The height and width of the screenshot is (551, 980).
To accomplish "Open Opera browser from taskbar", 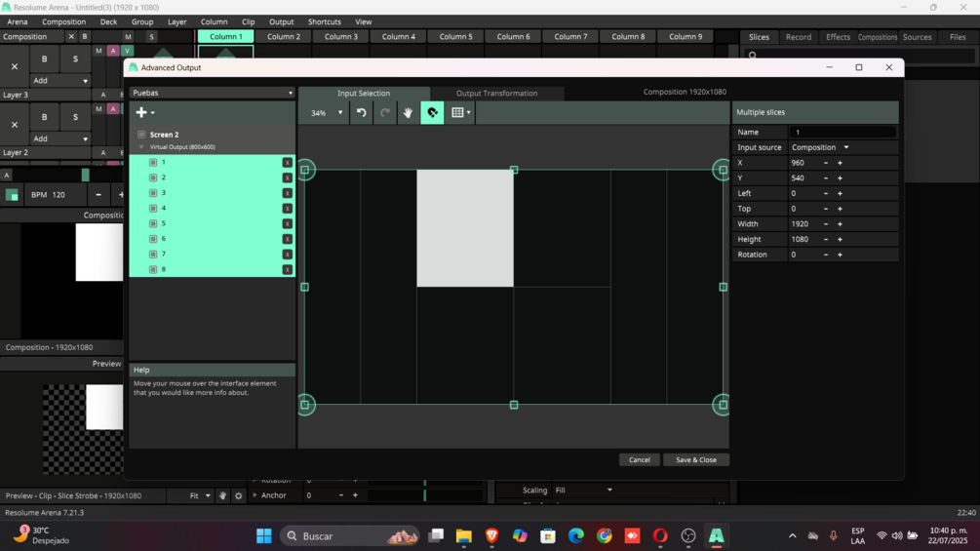I will (x=660, y=536).
